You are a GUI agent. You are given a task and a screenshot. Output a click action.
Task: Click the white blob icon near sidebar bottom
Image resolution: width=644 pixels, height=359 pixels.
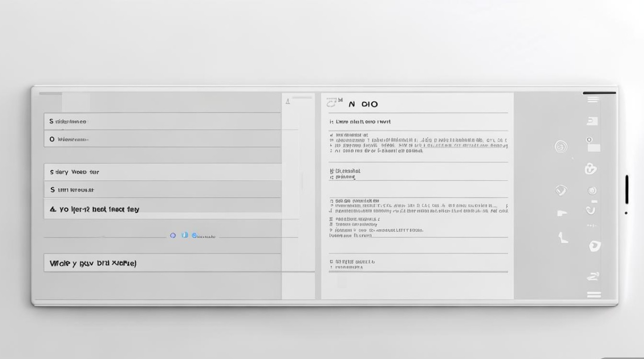coord(594,246)
